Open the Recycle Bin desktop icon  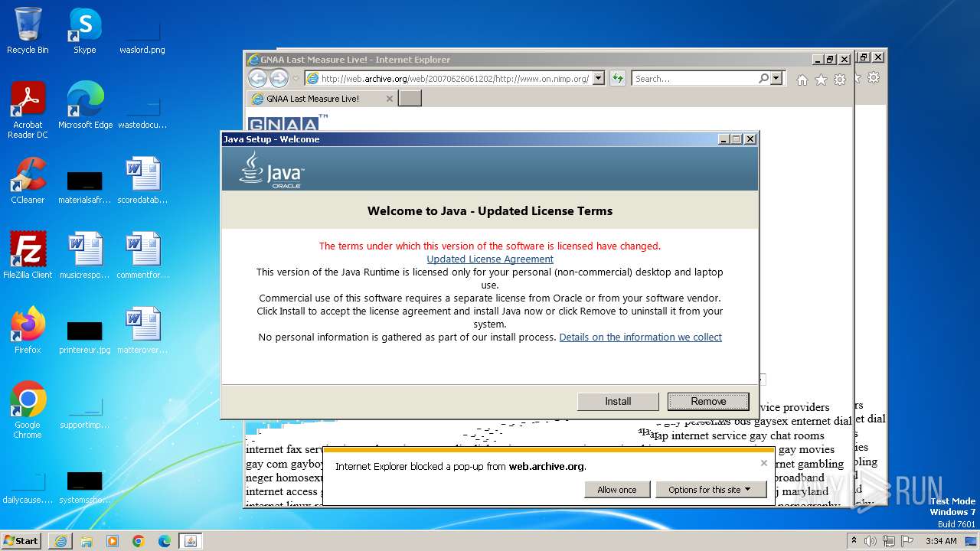[x=28, y=31]
